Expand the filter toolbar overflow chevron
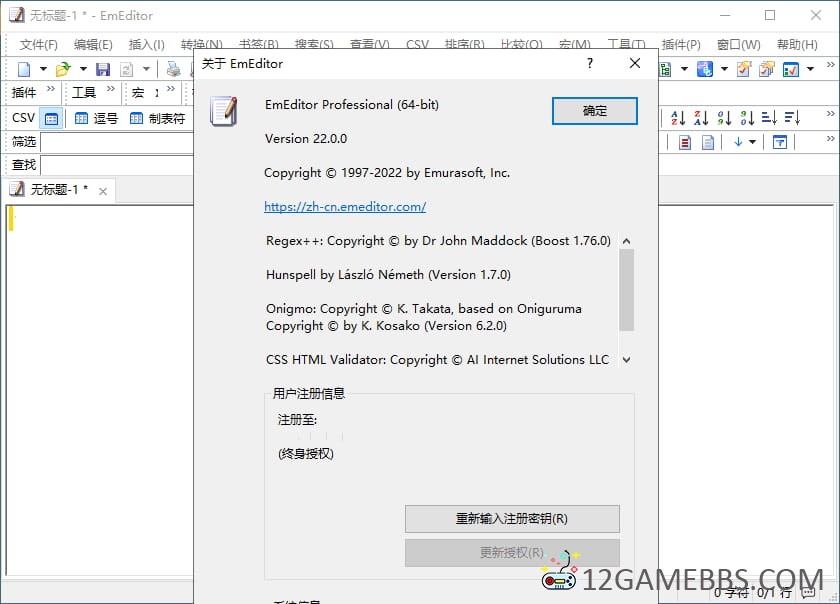This screenshot has width=840, height=604. click(x=830, y=138)
